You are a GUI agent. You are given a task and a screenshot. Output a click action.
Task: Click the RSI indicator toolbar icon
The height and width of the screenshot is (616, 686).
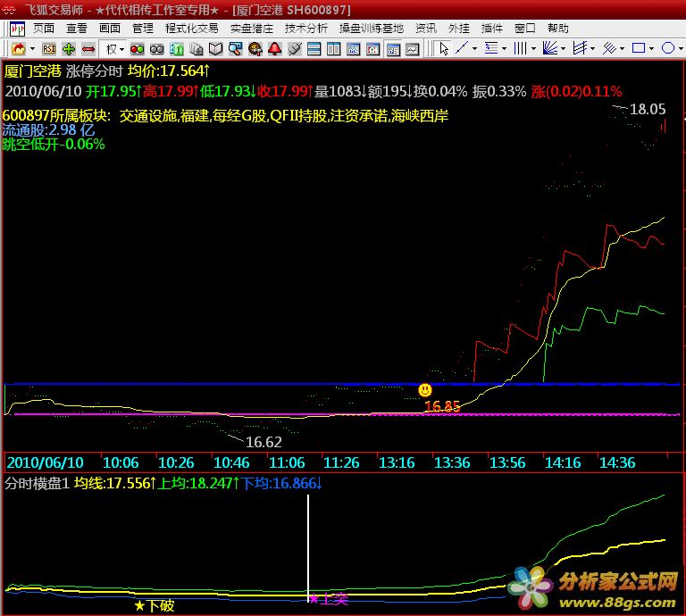click(49, 48)
